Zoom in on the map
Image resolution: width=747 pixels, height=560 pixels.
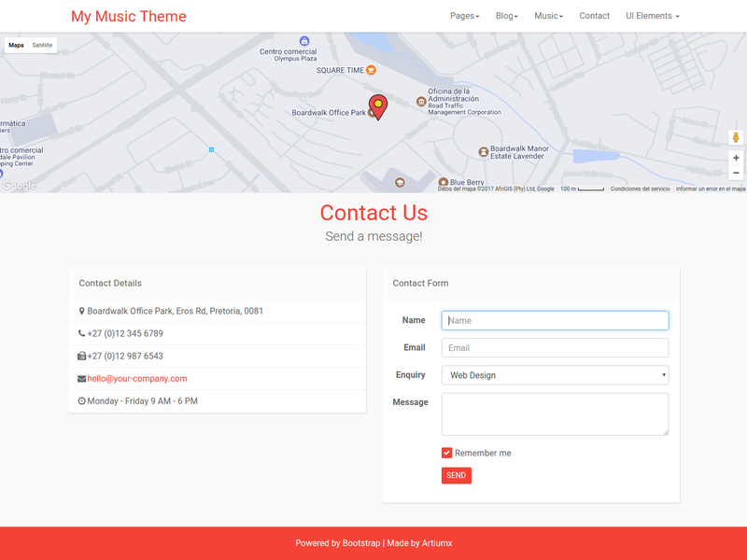coord(736,159)
